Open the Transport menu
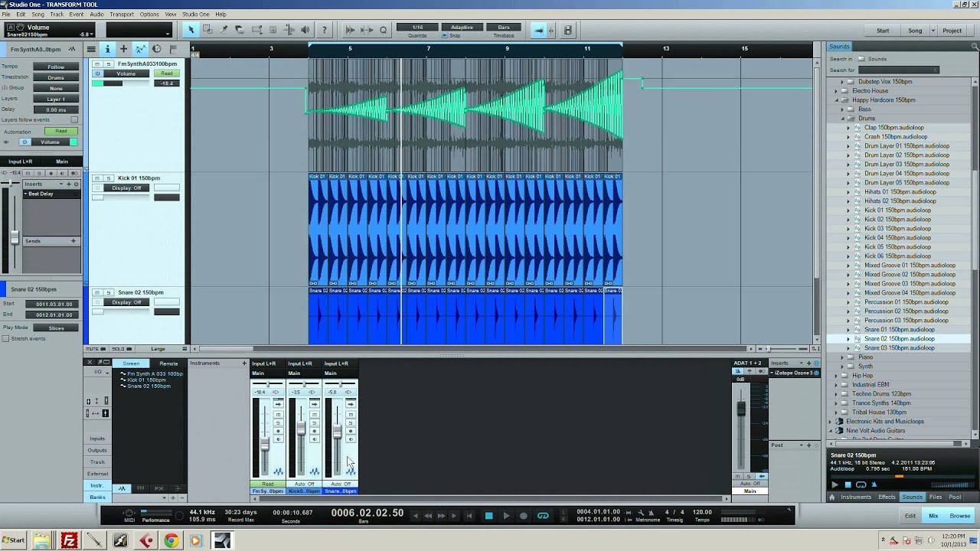This screenshot has width=980, height=551. coord(121,15)
